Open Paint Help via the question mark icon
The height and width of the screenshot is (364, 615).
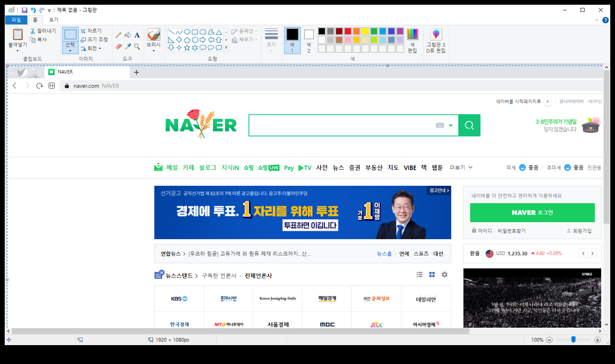coord(605,20)
